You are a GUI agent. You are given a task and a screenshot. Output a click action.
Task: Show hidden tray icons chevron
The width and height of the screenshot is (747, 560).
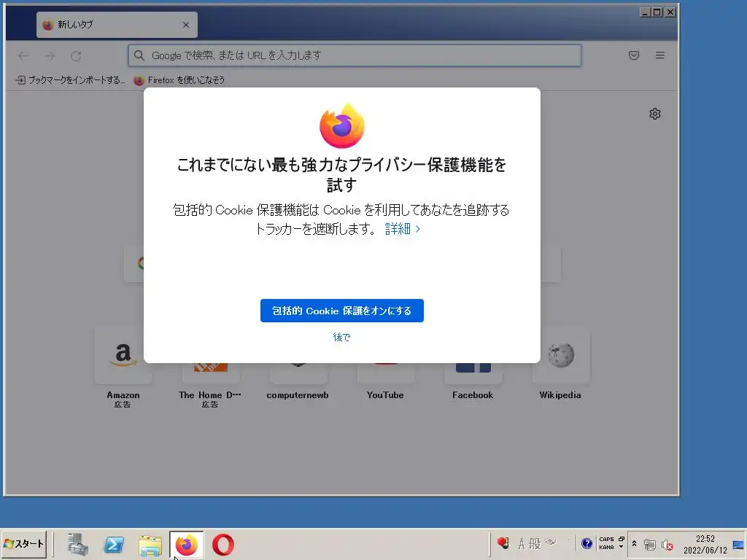tap(634, 543)
